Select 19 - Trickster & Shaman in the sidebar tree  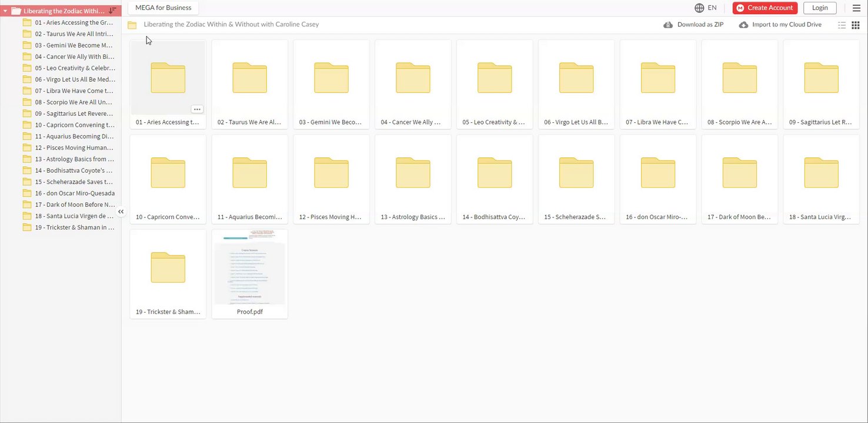click(68, 227)
